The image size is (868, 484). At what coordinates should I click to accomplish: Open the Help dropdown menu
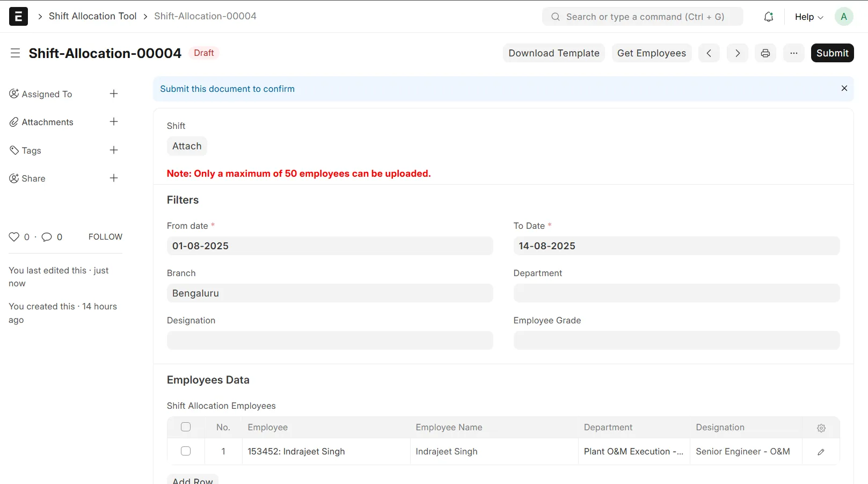pos(809,17)
